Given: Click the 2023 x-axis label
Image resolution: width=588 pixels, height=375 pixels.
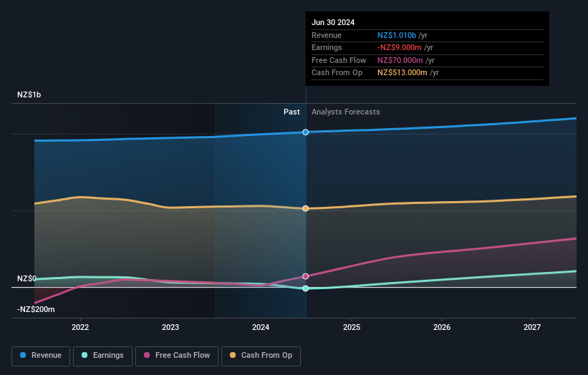Looking at the screenshot, I should 170,328.
